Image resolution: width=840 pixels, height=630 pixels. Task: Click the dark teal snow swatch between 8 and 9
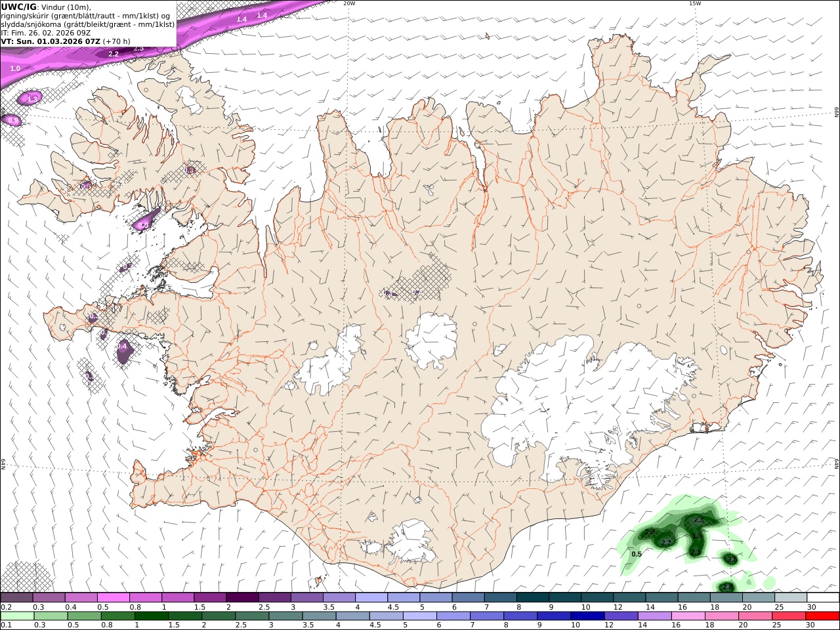(532, 597)
